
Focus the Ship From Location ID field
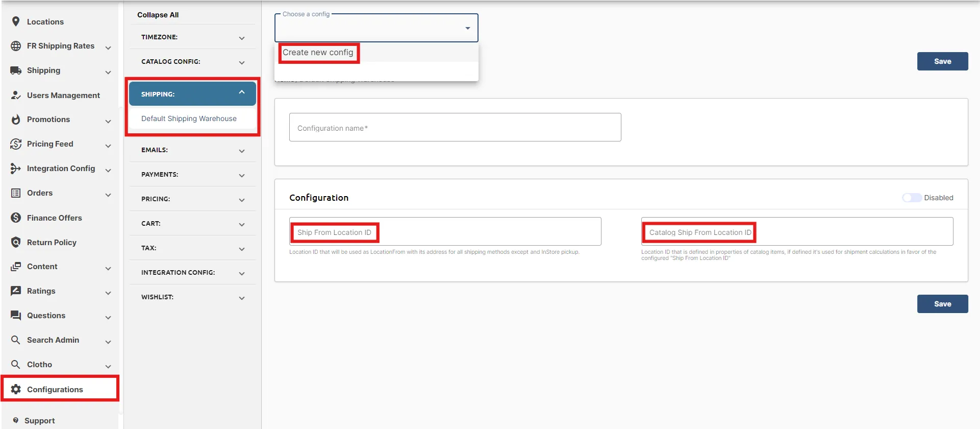point(445,231)
